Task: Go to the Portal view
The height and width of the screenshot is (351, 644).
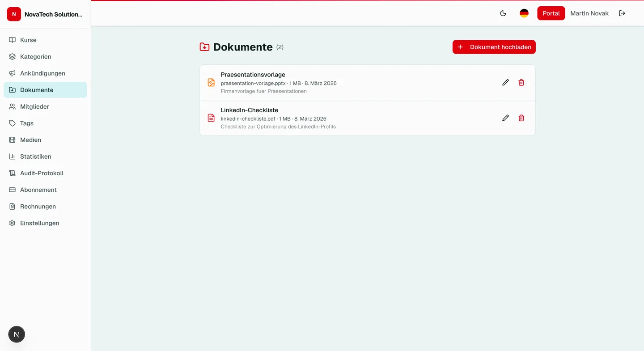Action: pos(551,13)
